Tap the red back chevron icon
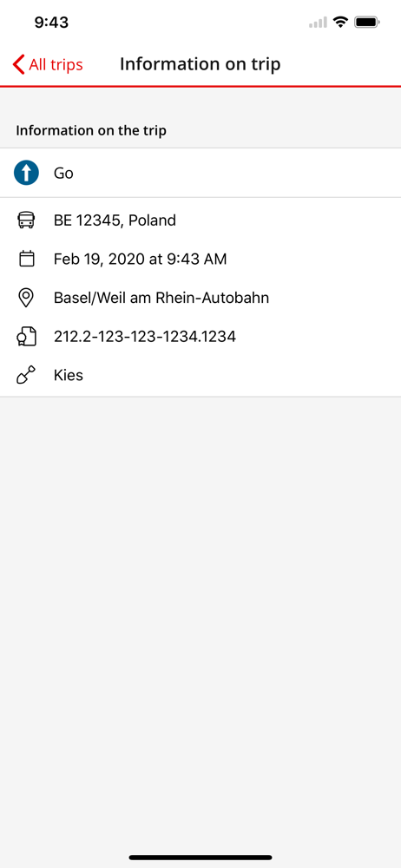The height and width of the screenshot is (868, 401). tap(19, 65)
